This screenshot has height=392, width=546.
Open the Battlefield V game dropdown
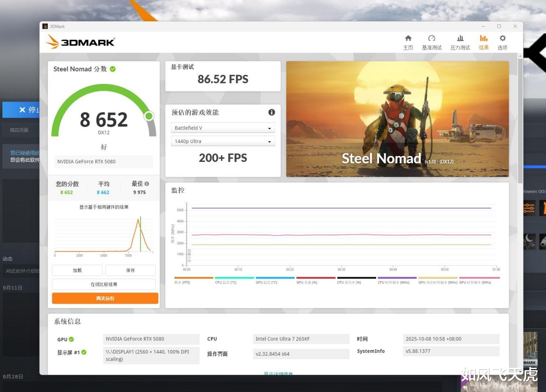click(x=223, y=128)
